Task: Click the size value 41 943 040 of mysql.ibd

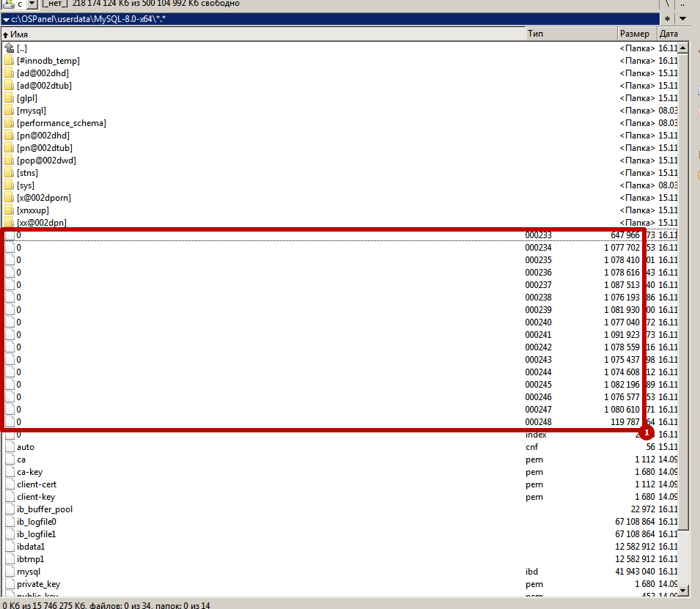Action: point(635,572)
